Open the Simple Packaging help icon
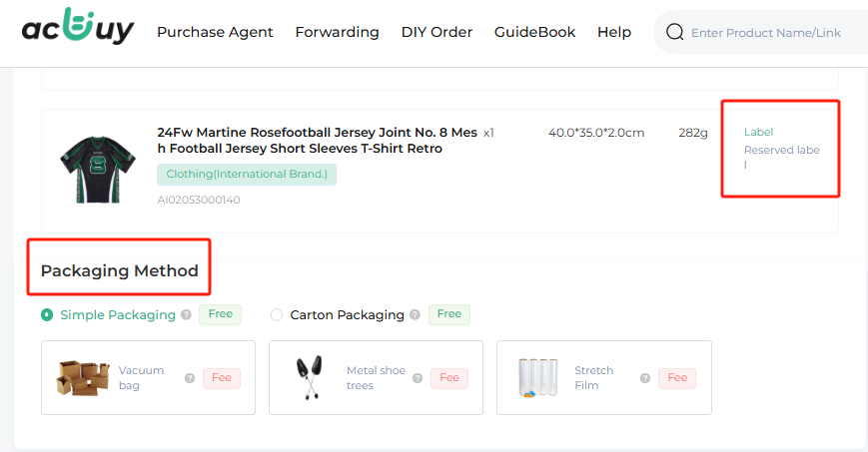 [x=186, y=314]
